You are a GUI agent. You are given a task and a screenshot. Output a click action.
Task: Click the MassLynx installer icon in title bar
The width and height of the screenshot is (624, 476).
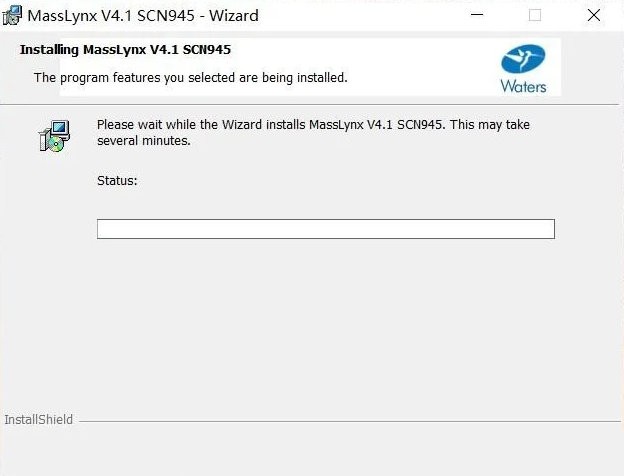(x=13, y=15)
